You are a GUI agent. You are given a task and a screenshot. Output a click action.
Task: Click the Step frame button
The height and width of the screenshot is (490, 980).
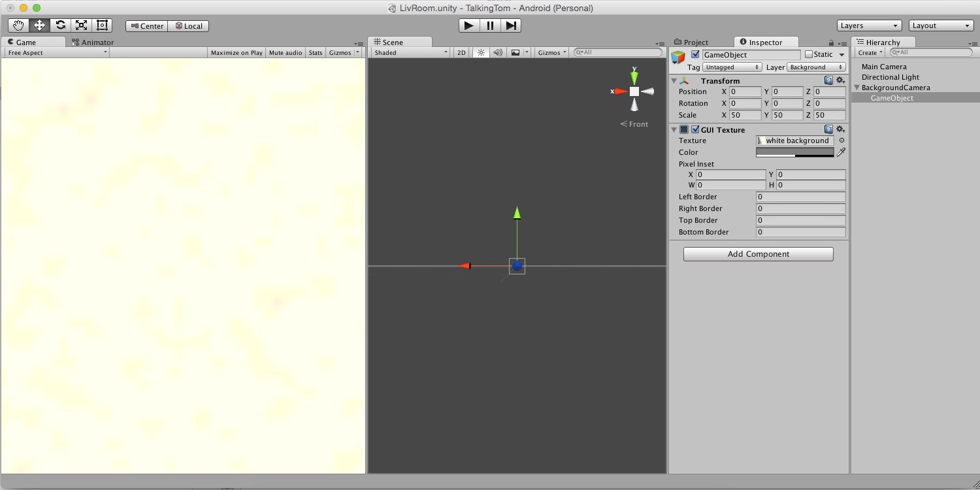[511, 25]
